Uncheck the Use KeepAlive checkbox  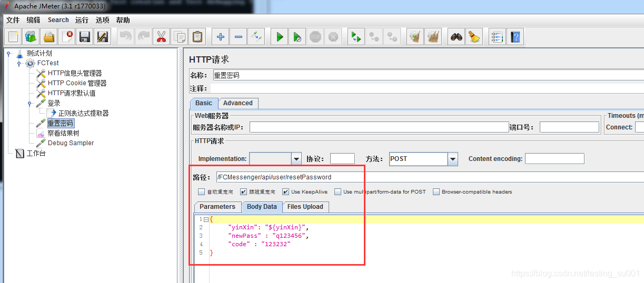coord(285,192)
